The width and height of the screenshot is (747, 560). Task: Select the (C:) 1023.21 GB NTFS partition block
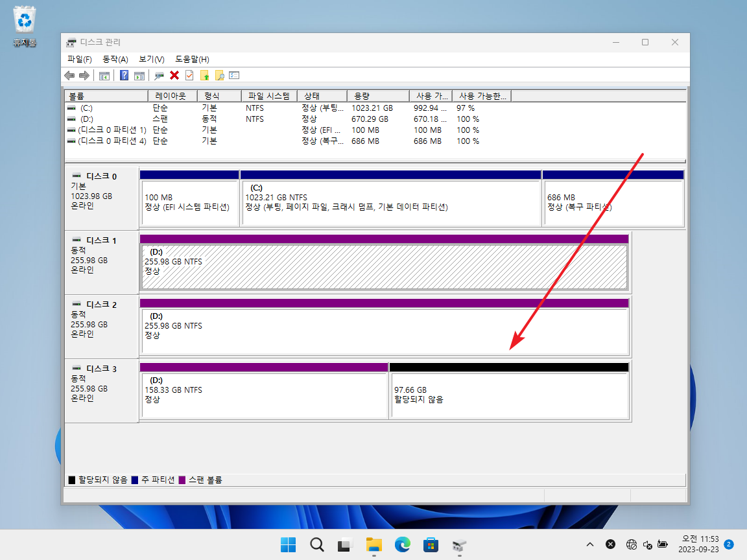[x=390, y=198]
